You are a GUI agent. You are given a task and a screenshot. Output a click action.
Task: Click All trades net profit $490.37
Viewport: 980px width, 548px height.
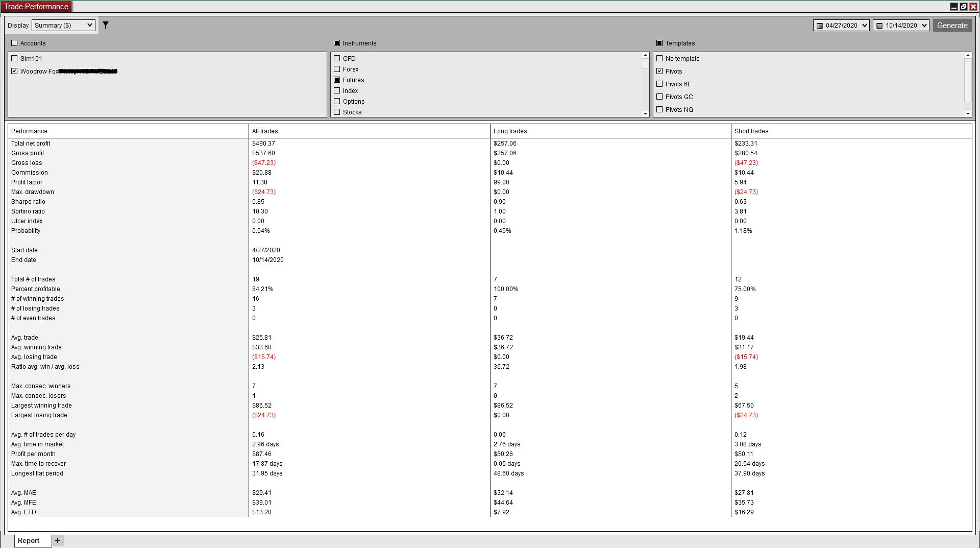point(263,144)
